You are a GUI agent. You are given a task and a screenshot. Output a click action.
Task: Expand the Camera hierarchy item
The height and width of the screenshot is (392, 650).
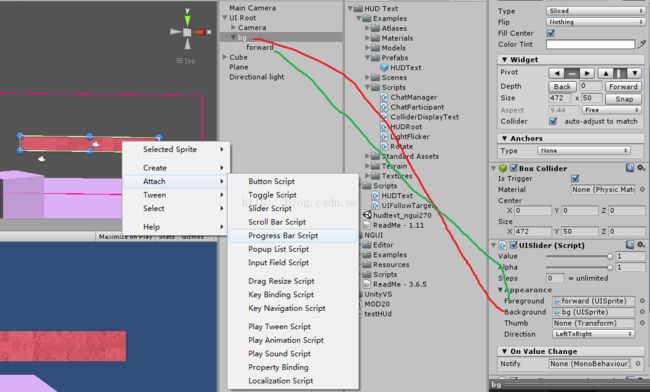[233, 27]
